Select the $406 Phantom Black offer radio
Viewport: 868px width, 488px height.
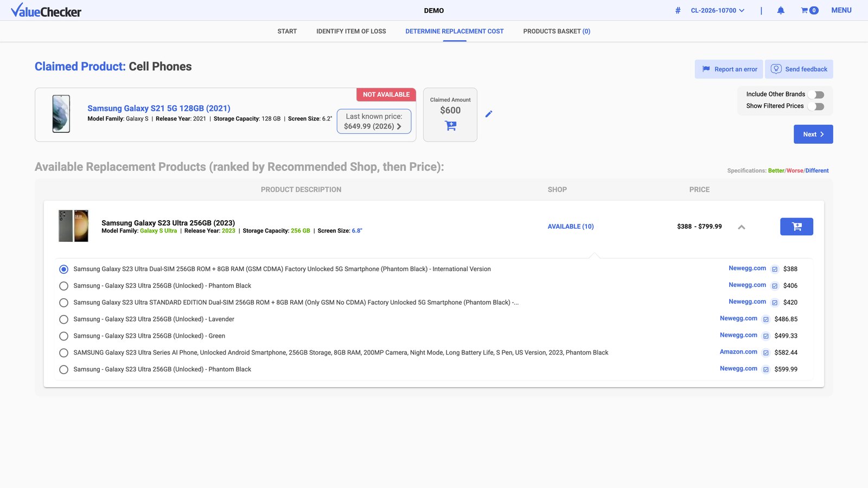(x=63, y=286)
